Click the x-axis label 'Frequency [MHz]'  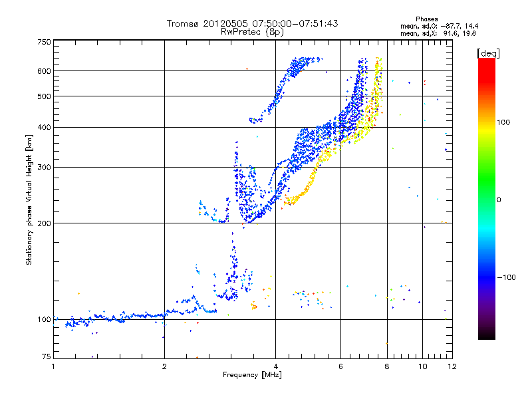[252, 375]
